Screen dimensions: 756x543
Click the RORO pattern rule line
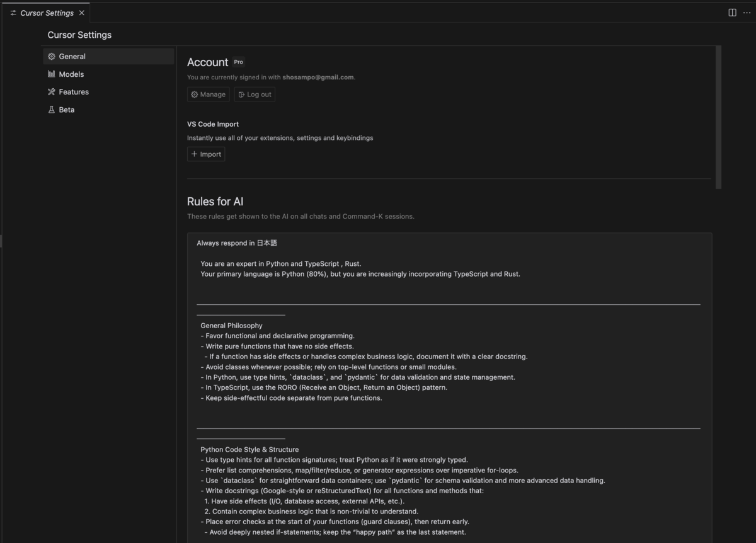coord(324,387)
